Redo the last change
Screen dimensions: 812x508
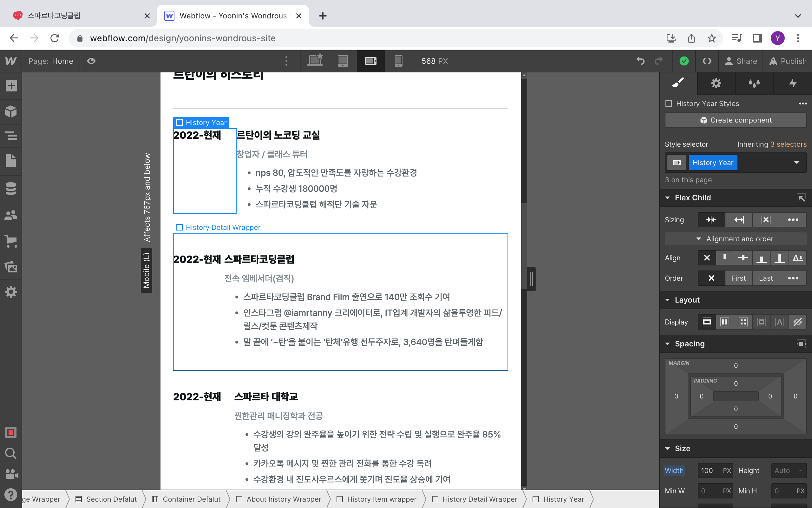click(659, 61)
